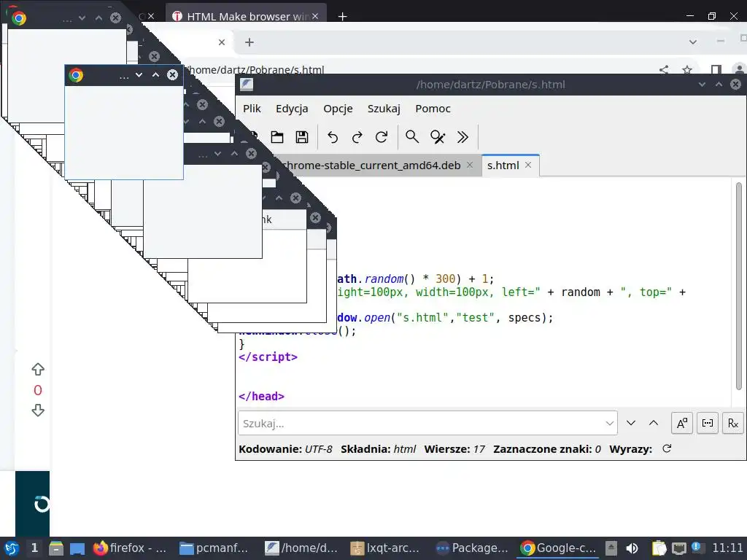Refresh the word count in the status bar

pyautogui.click(x=667, y=448)
